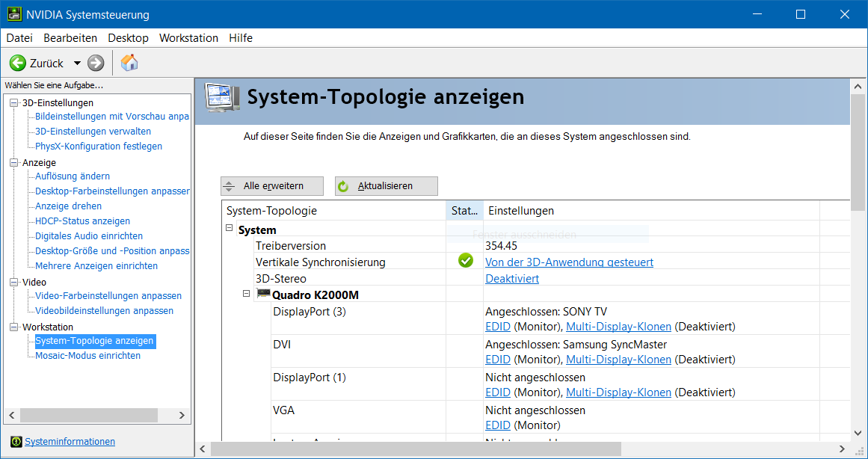Open Multi-Display-Klonen link for DisplayPort (3)
Viewport: 868px width, 459px height.
pos(618,327)
